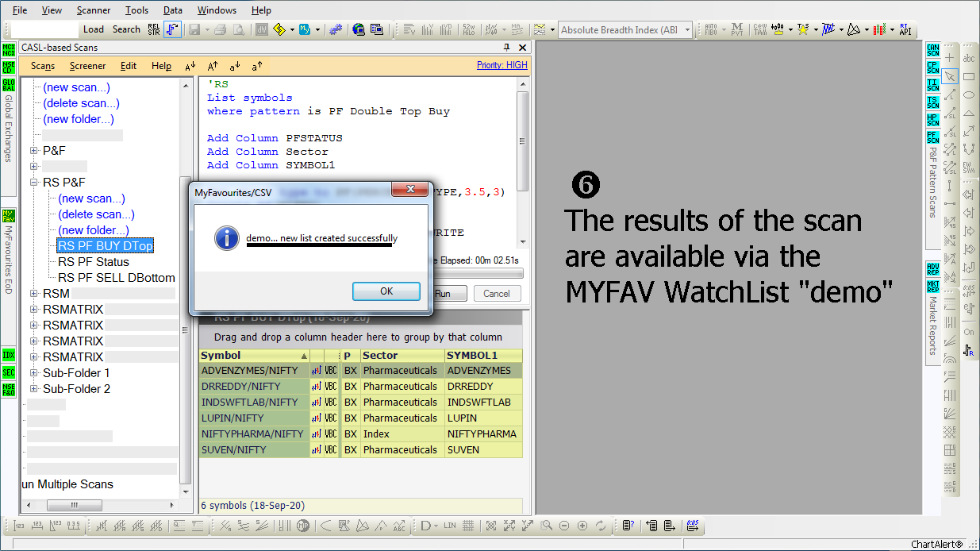Screen dimensions: 980x551
Task: Open the File menu
Action: 20,10
